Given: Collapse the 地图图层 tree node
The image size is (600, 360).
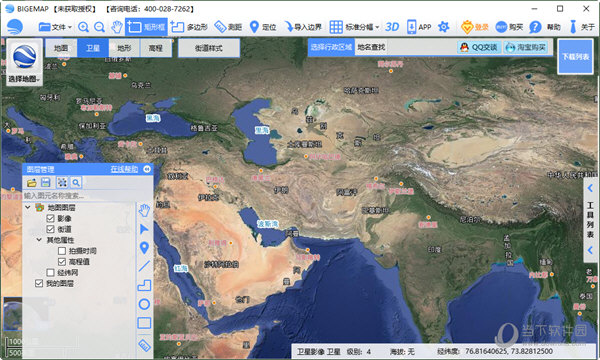Looking at the screenshot, I should tap(28, 207).
